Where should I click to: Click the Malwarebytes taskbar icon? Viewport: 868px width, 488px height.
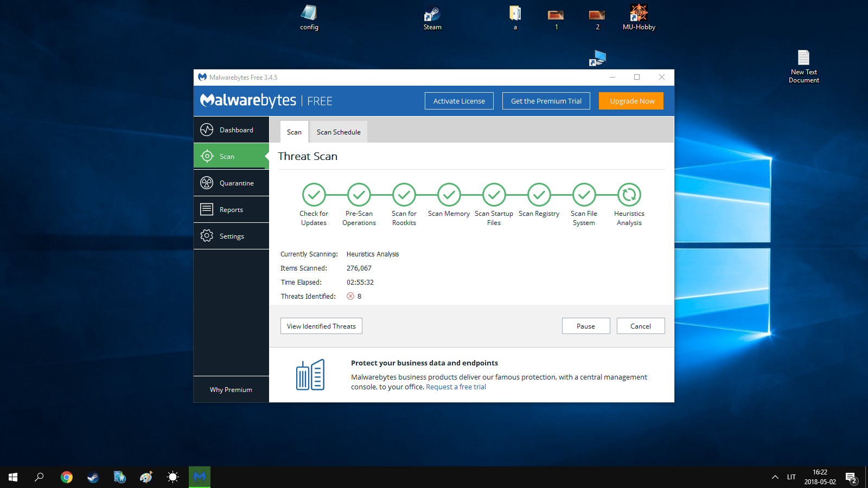(200, 477)
